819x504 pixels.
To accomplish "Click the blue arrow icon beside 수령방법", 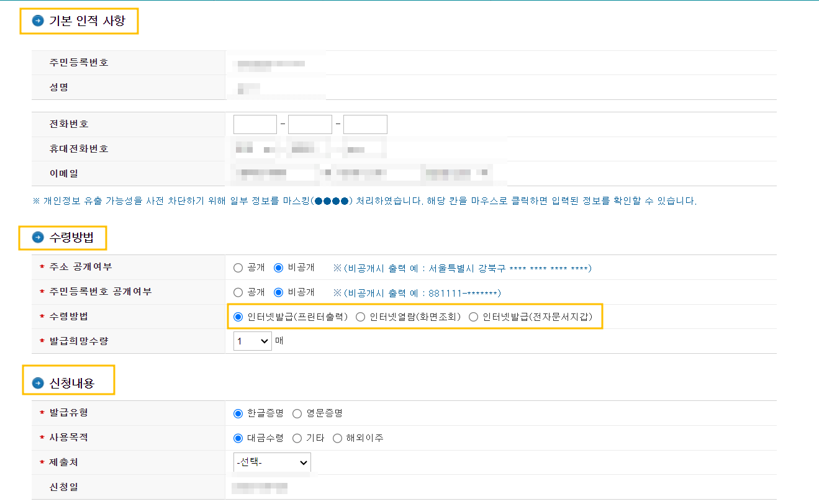I will (x=37, y=238).
